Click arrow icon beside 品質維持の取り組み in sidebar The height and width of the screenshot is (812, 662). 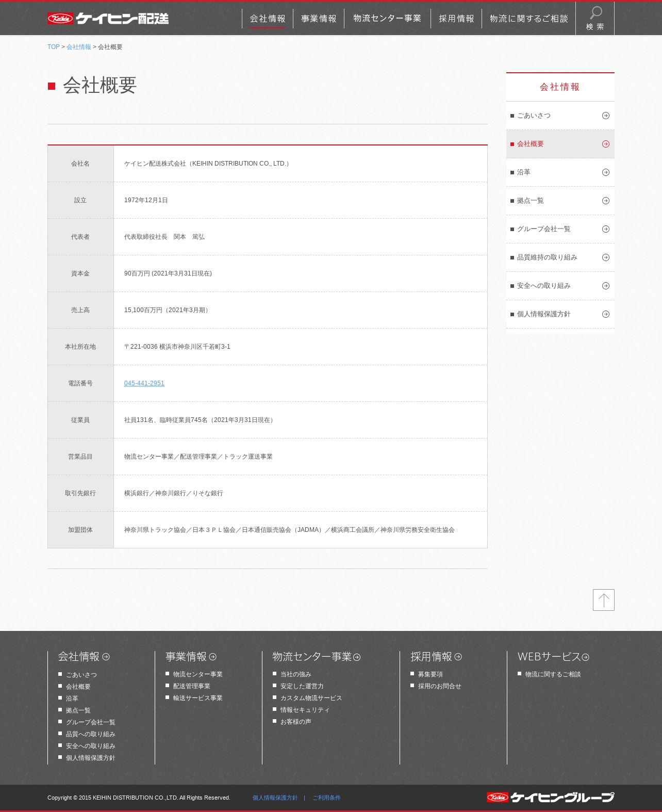click(606, 257)
